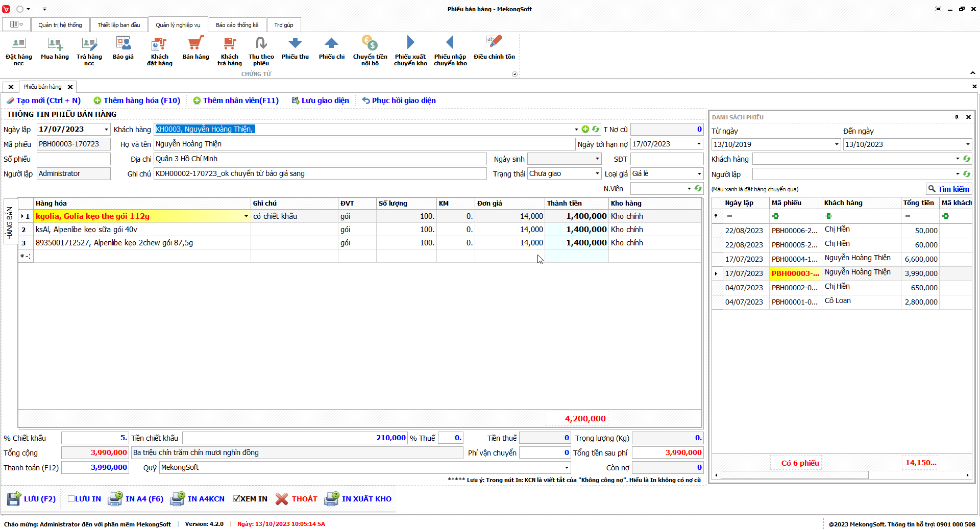This screenshot has width=980, height=530.
Task: Uncheck the XEM IN checkbox
Action: tap(237, 499)
